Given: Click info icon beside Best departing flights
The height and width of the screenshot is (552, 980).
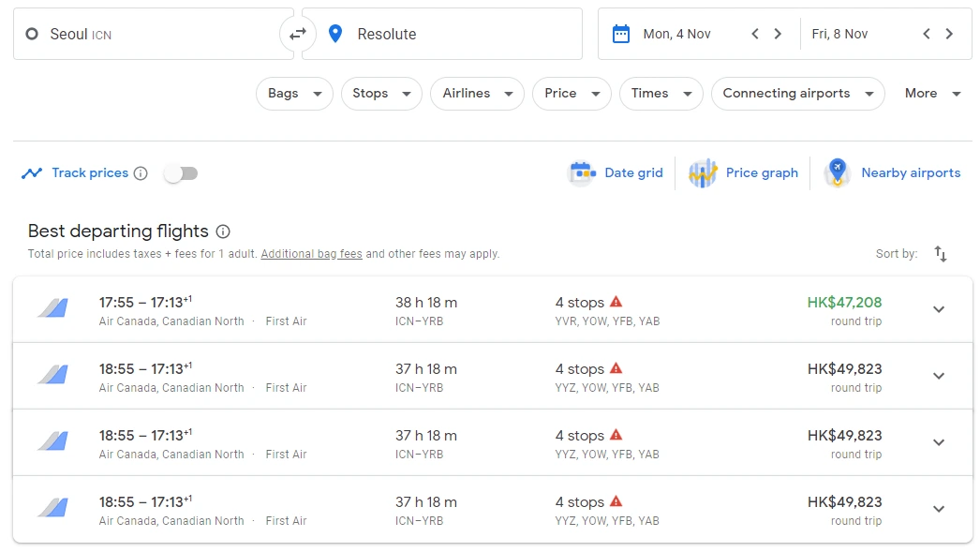Looking at the screenshot, I should (x=223, y=231).
